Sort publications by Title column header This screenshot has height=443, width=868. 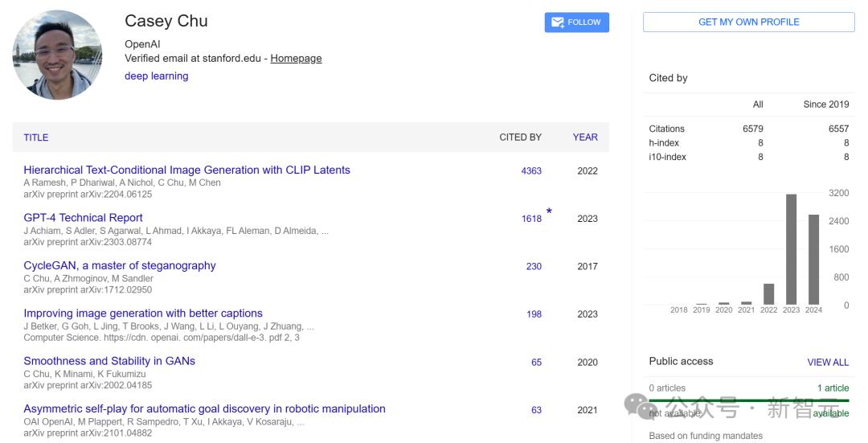coord(36,137)
